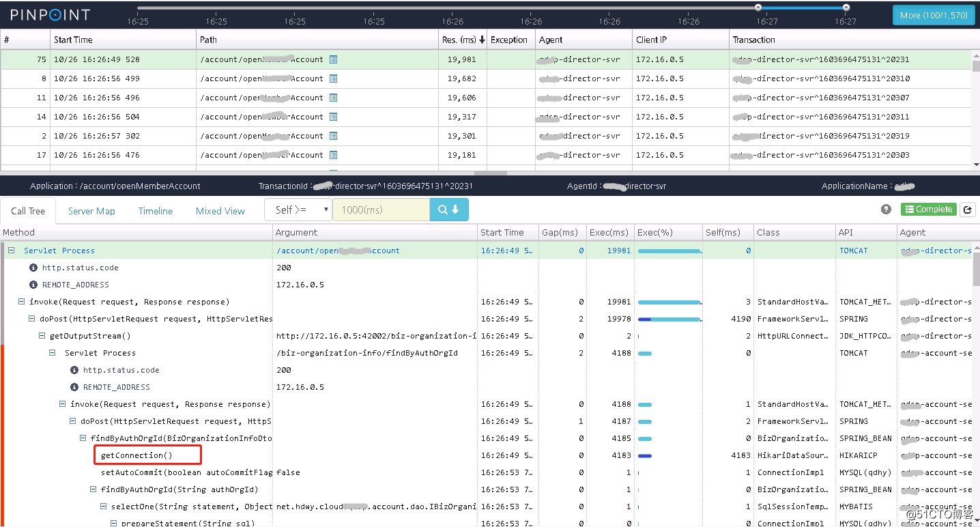Open detail icon for row 8 path
This screenshot has height=527, width=980.
333,79
